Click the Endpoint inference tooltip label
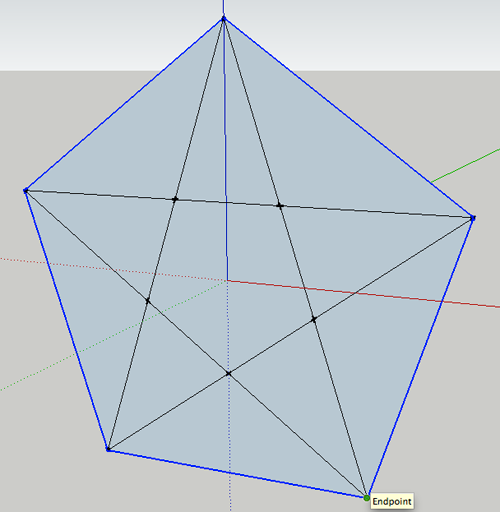The height and width of the screenshot is (512, 500). point(392,501)
